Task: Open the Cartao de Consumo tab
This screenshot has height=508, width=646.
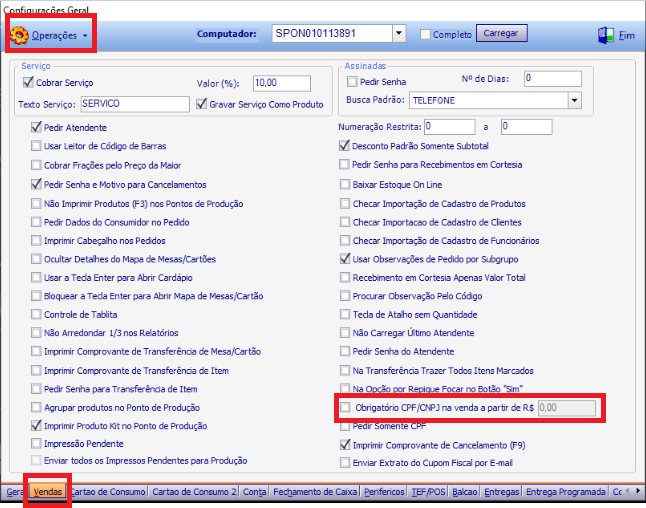Action: click(x=108, y=492)
